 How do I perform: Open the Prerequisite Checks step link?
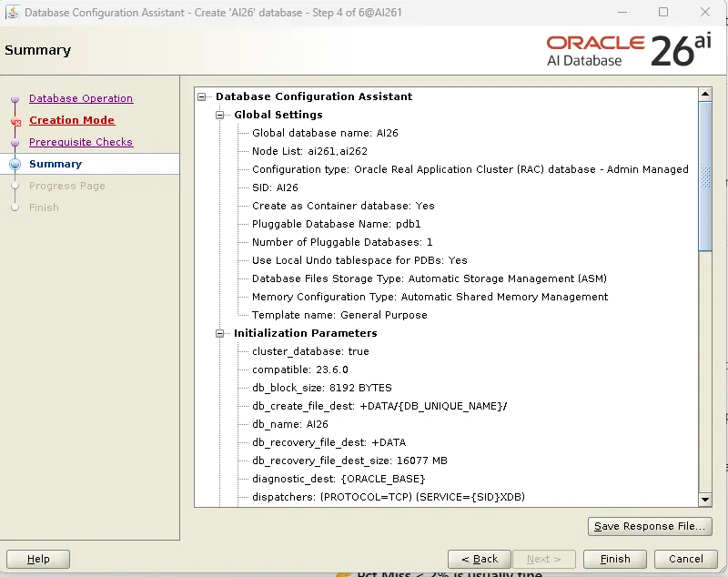[x=81, y=142]
